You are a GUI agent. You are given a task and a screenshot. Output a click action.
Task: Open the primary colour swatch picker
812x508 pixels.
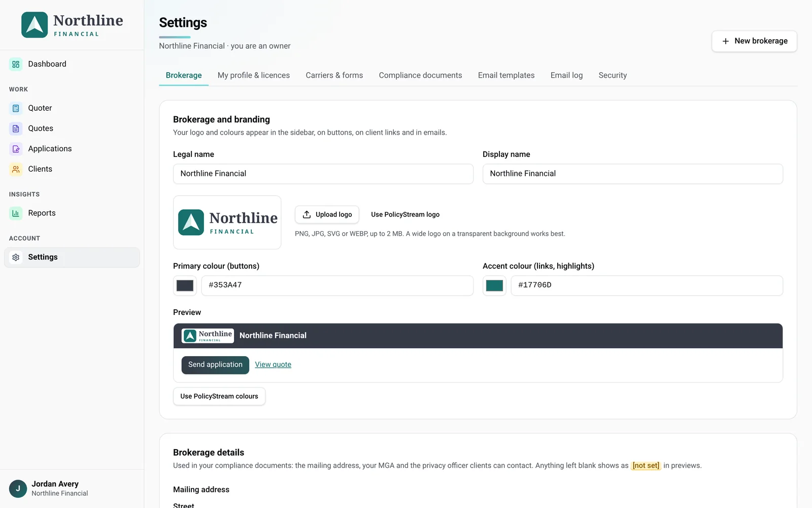click(185, 285)
